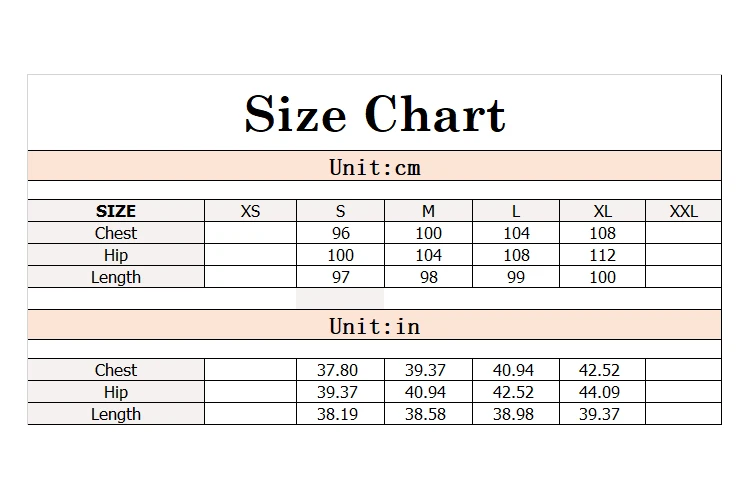Select the XXL column header

(684, 211)
